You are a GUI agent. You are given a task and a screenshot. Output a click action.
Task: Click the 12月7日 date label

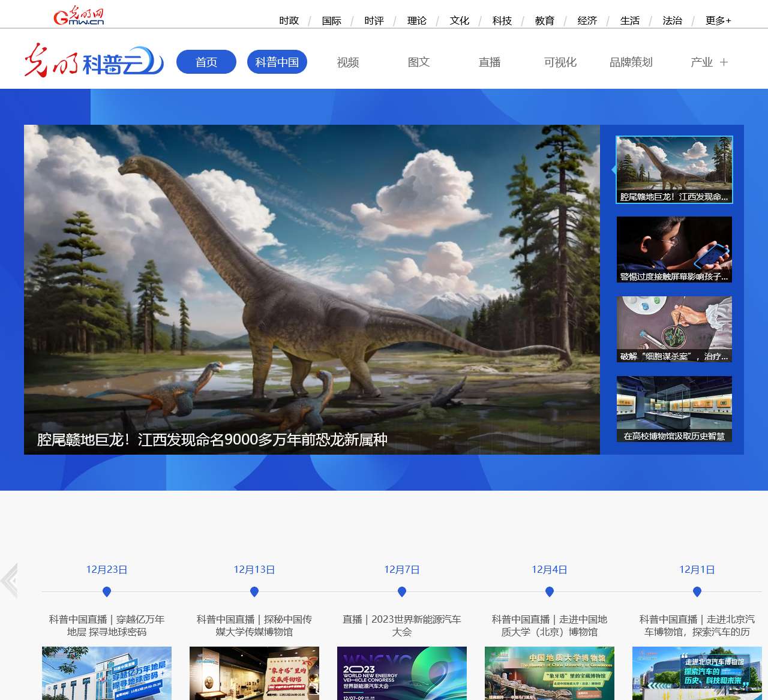pos(402,570)
